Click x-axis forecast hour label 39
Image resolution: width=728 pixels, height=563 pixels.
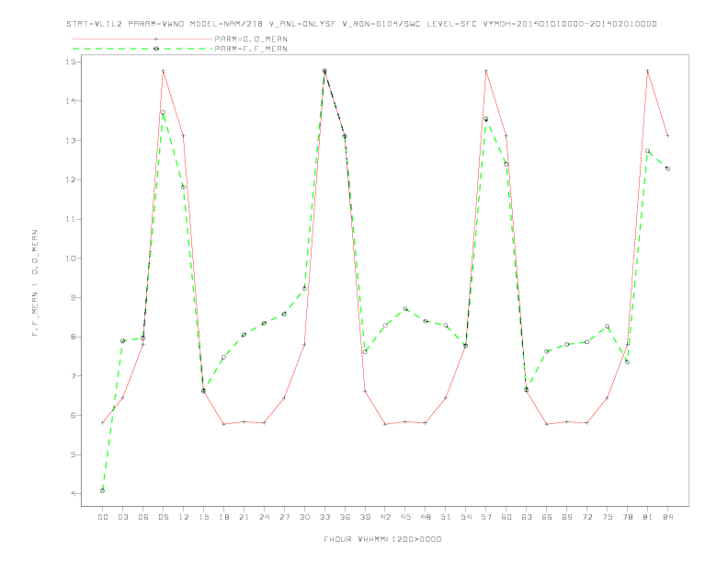click(365, 517)
